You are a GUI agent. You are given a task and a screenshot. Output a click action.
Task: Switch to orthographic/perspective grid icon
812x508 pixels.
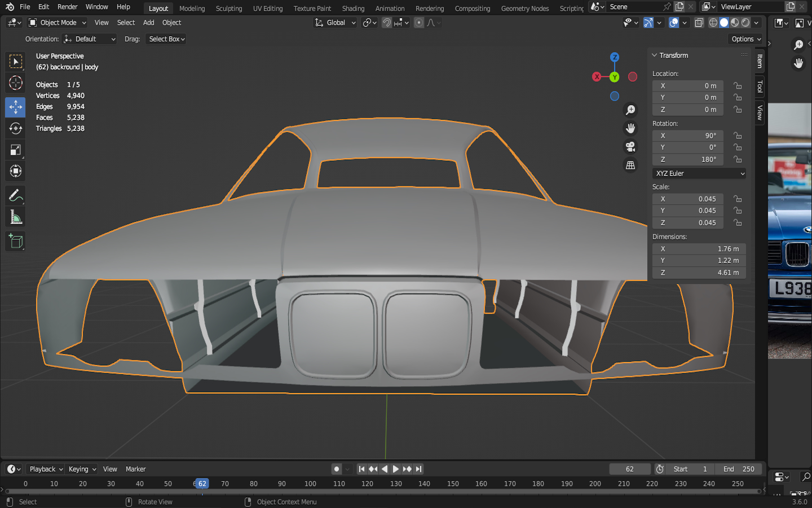click(630, 165)
